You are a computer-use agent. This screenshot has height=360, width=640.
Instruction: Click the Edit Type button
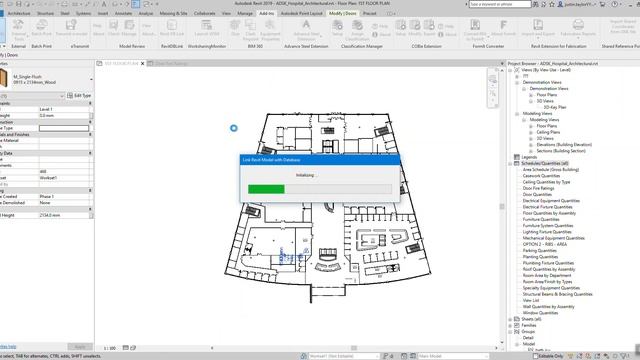(x=79, y=96)
